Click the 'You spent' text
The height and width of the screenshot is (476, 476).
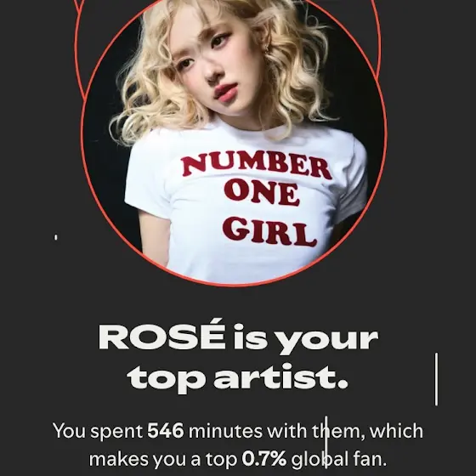click(x=98, y=432)
